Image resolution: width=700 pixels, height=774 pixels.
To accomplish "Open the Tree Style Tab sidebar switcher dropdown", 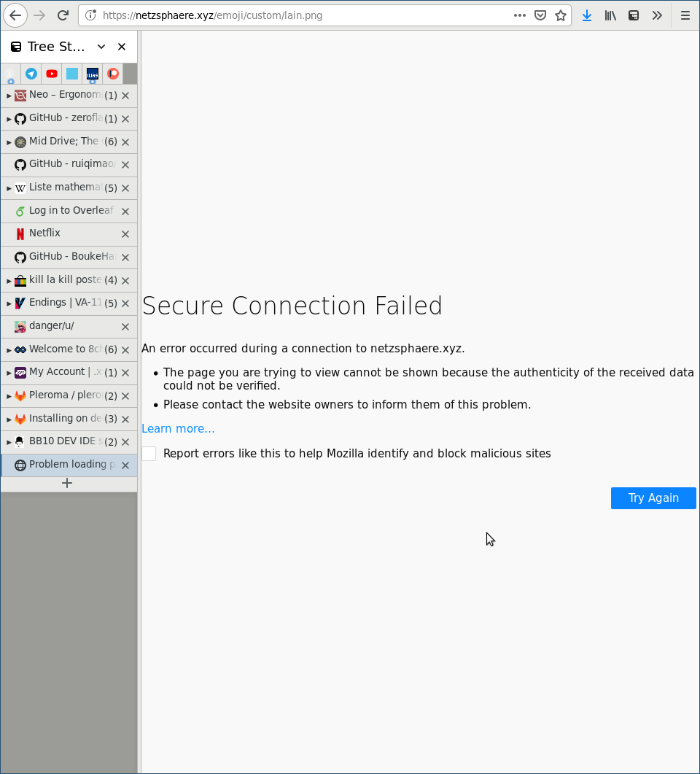I will tap(101, 47).
